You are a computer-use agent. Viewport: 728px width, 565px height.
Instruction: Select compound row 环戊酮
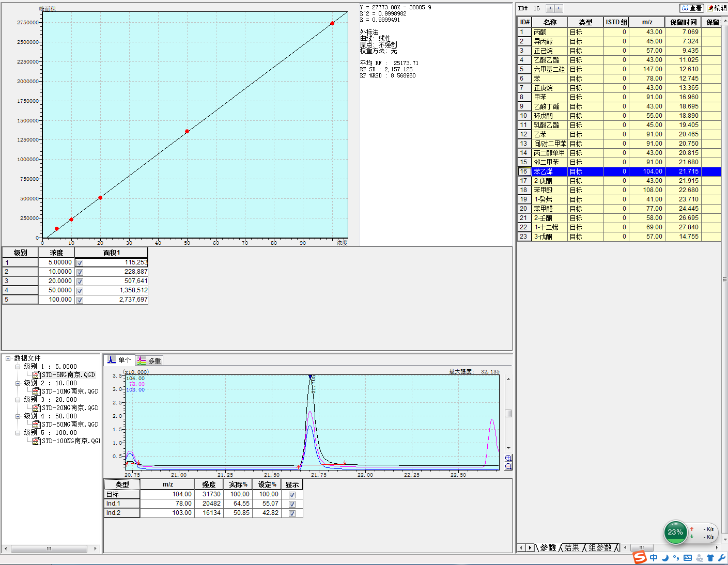point(619,116)
